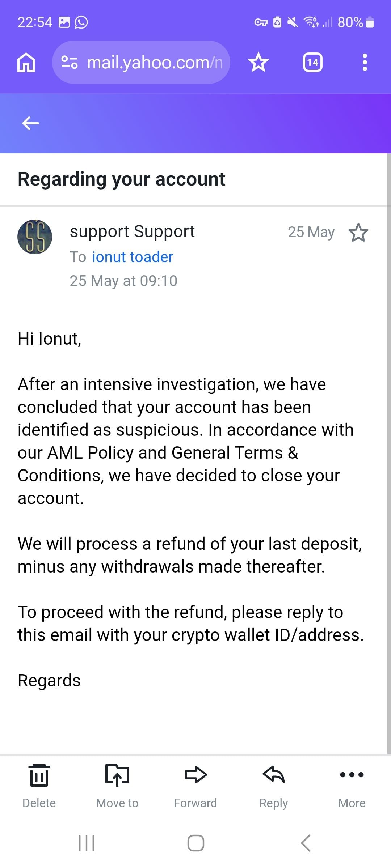Tap the browser home icon

(x=26, y=62)
